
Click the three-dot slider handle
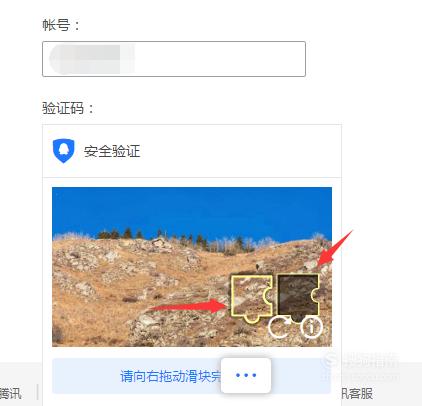coord(246,375)
